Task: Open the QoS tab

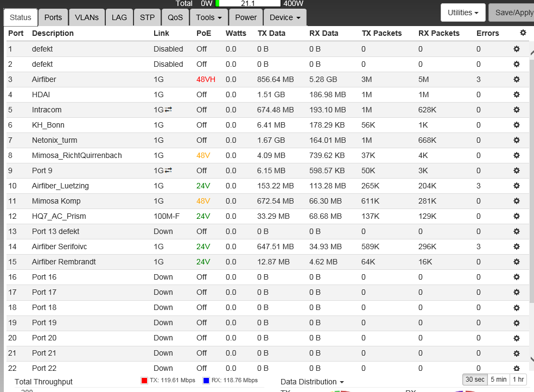Action: pos(175,17)
